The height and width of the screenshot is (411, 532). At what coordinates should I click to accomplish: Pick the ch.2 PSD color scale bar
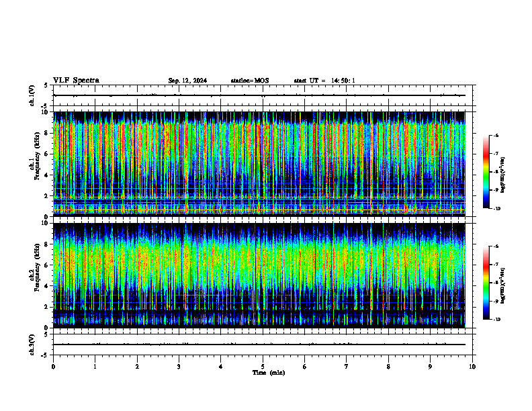(x=486, y=283)
